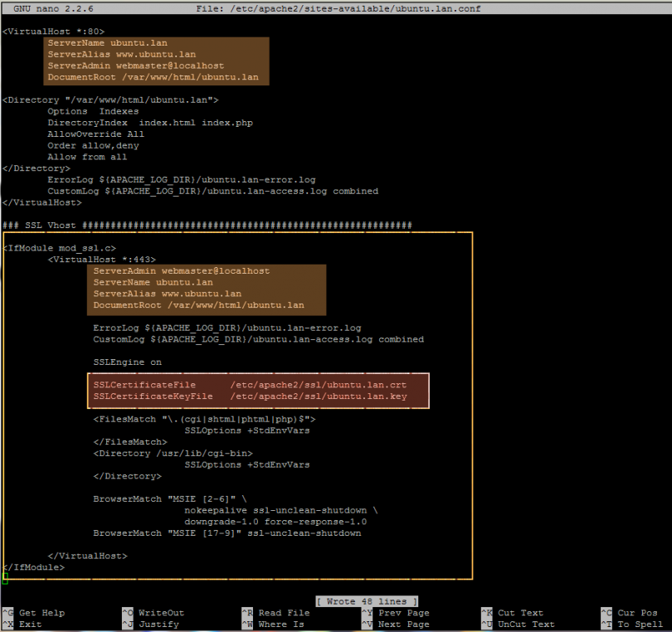Click the 'nokeepalive ssl-unclean-shutdown' line
672x632 pixels.
click(x=281, y=510)
